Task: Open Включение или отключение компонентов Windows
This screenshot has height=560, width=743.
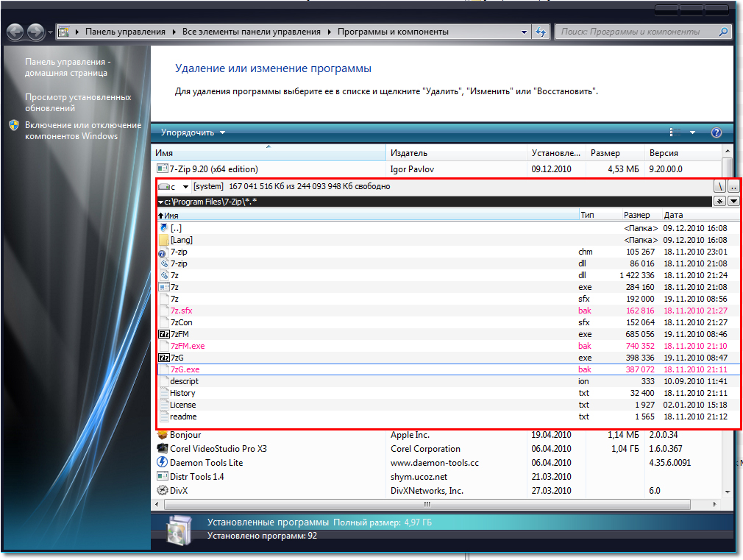Action: pyautogui.click(x=82, y=130)
